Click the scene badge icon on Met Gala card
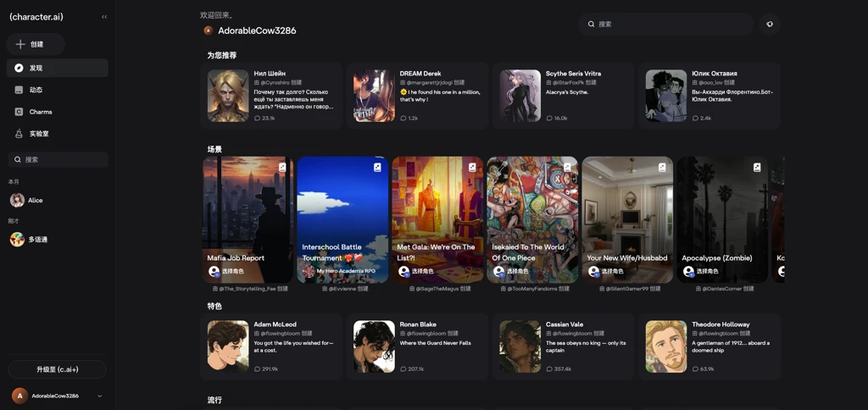Screen dimensions: 868x410 point(472,167)
